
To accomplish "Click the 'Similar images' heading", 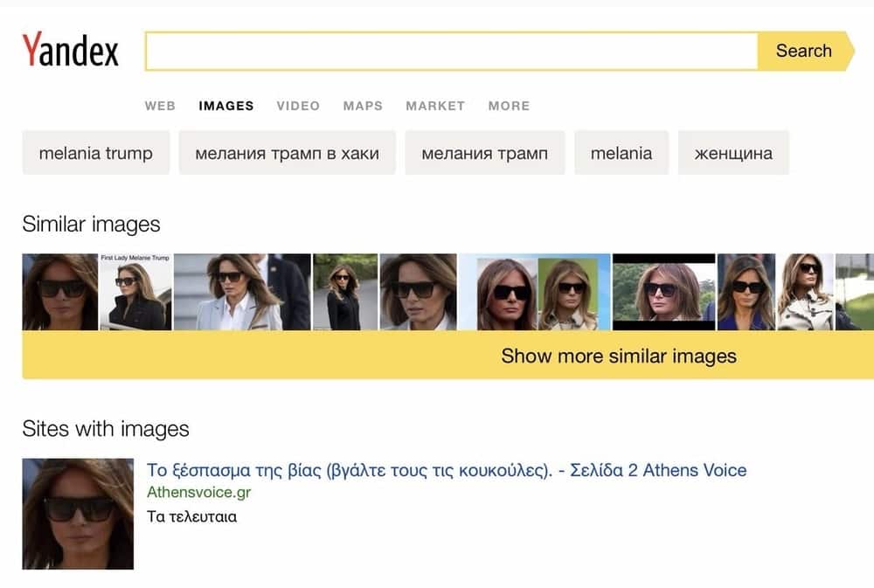I will point(92,225).
